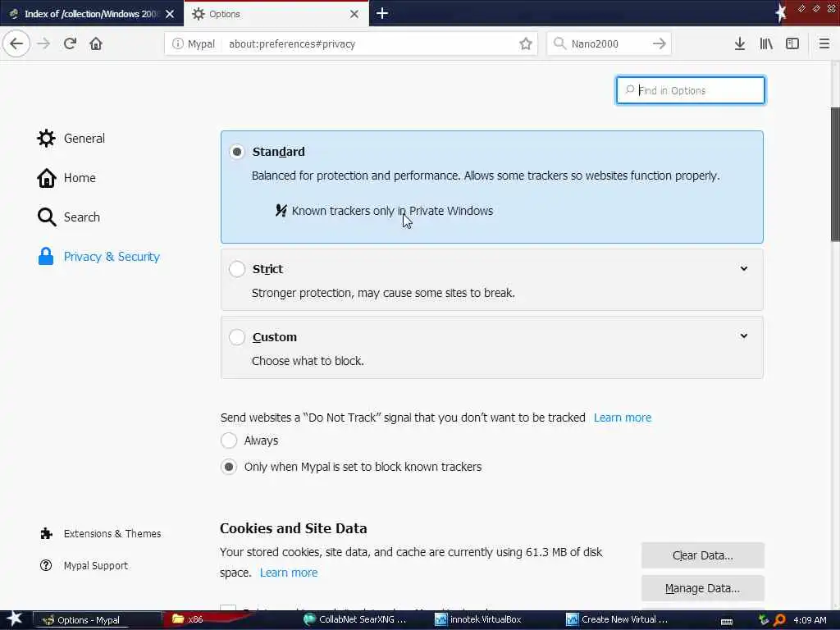The width and height of the screenshot is (840, 630).
Task: Click the forward navigation arrow
Action: [x=43, y=43]
